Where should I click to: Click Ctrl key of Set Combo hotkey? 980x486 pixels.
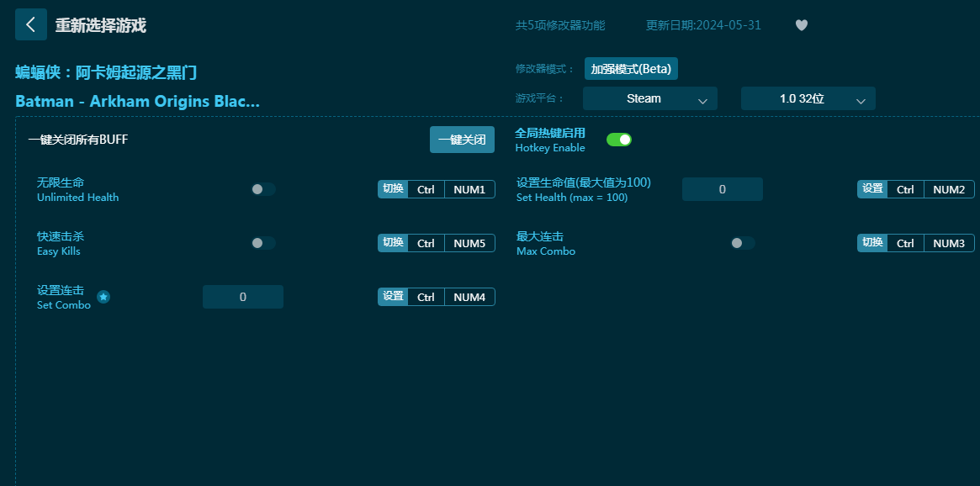tap(426, 297)
